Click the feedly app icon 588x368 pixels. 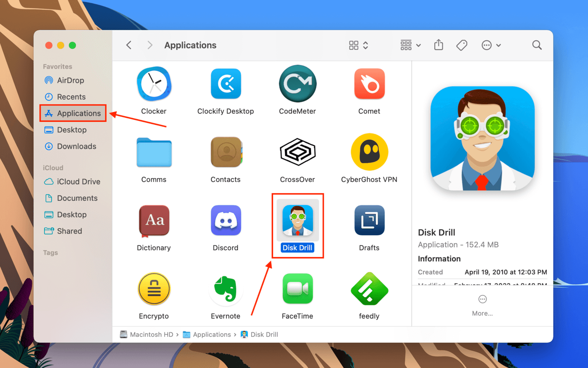[369, 289]
